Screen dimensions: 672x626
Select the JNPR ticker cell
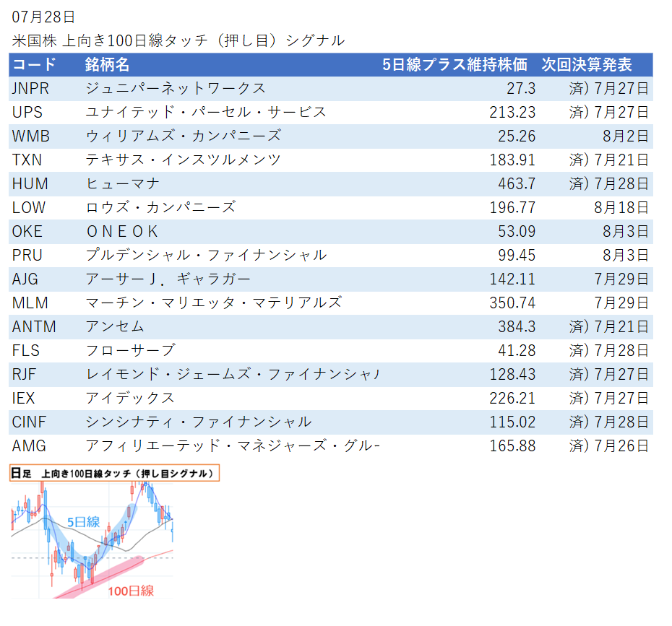tap(30, 89)
